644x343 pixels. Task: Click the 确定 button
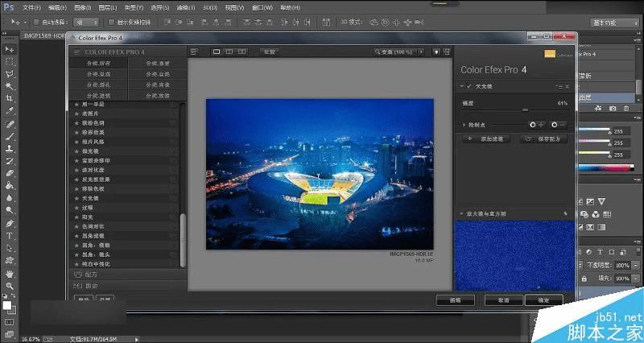(x=544, y=300)
